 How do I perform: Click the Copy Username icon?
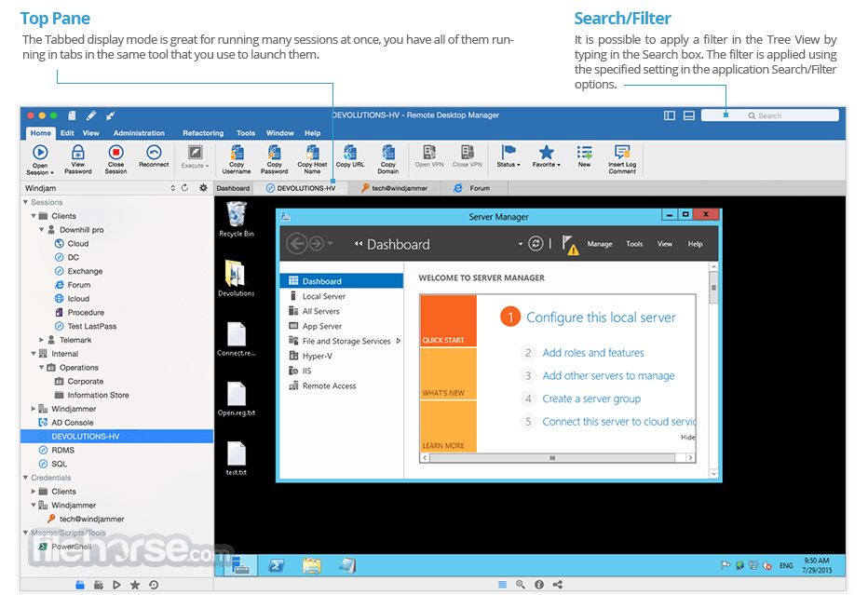[237, 152]
